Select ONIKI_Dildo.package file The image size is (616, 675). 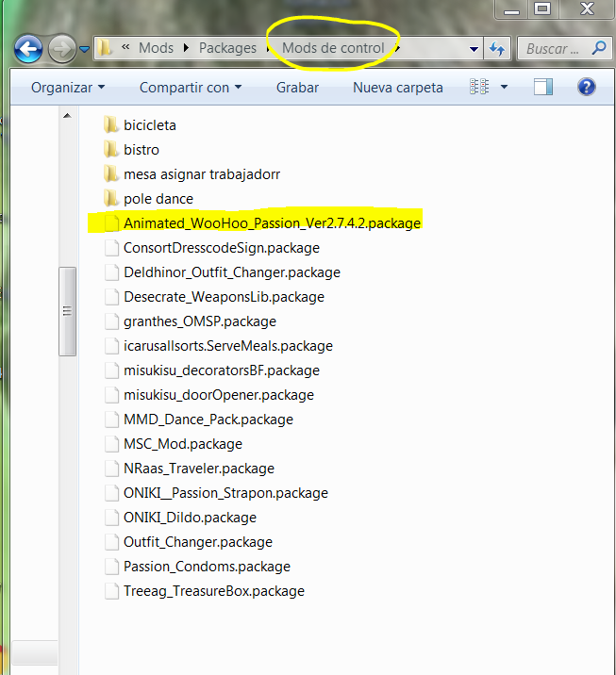(190, 518)
